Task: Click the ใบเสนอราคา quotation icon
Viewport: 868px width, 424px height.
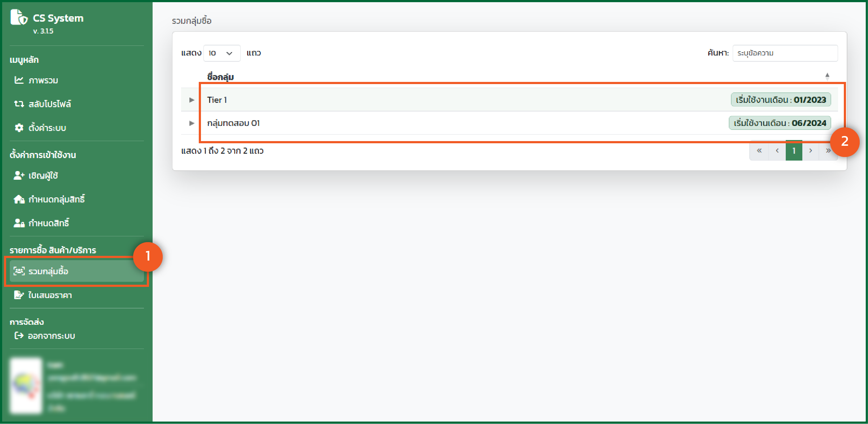Action: click(19, 295)
